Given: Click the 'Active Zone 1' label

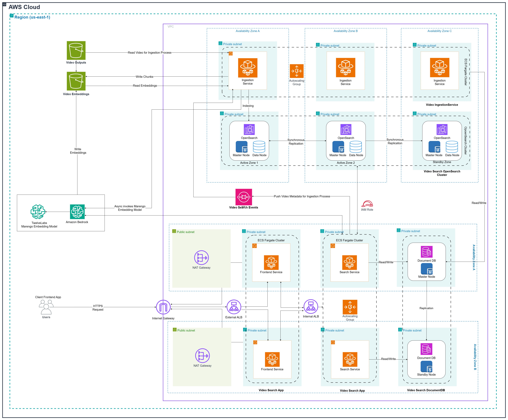Looking at the screenshot, I should (x=249, y=163).
